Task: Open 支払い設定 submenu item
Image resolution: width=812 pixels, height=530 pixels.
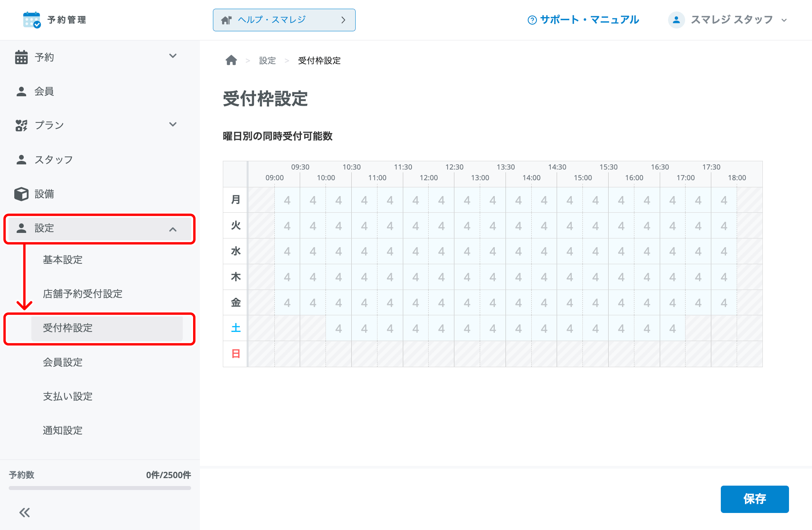Action: point(68,397)
